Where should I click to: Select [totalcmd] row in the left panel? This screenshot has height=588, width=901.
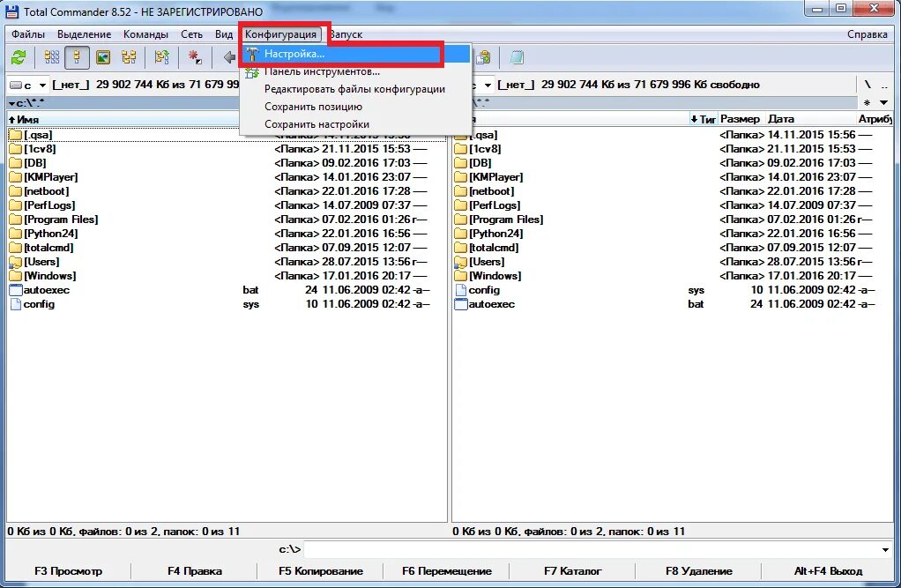(x=227, y=248)
